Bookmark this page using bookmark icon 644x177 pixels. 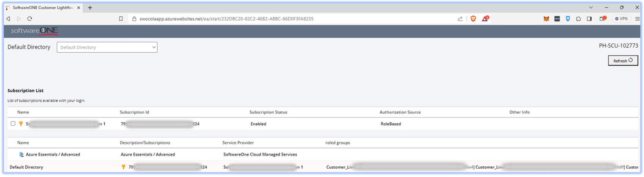[121, 19]
